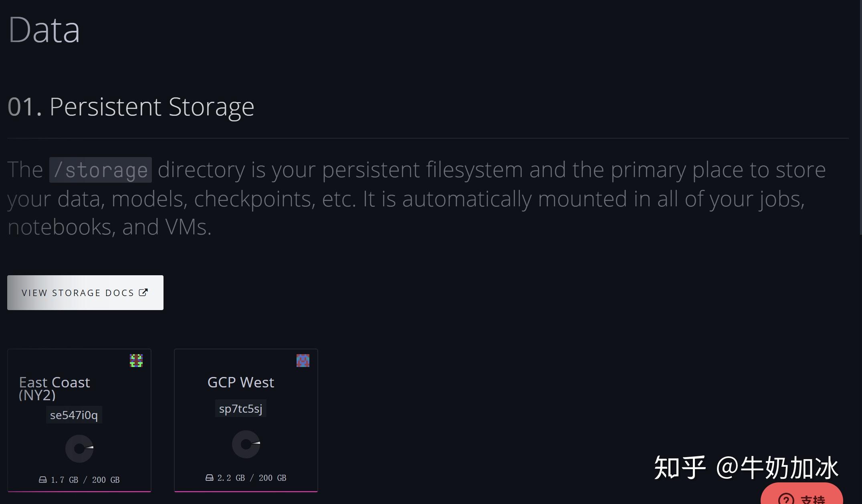The height and width of the screenshot is (504, 862).
Task: Open the 支持 support button
Action: click(x=801, y=498)
